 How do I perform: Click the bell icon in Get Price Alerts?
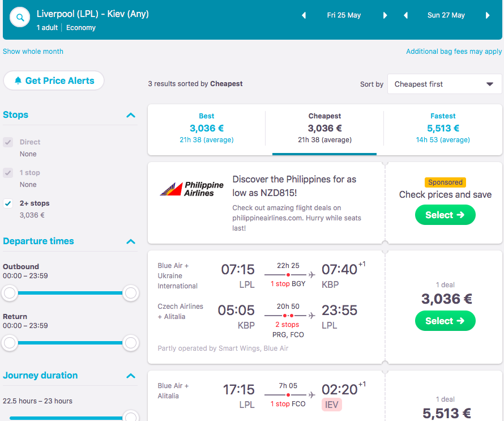(18, 80)
